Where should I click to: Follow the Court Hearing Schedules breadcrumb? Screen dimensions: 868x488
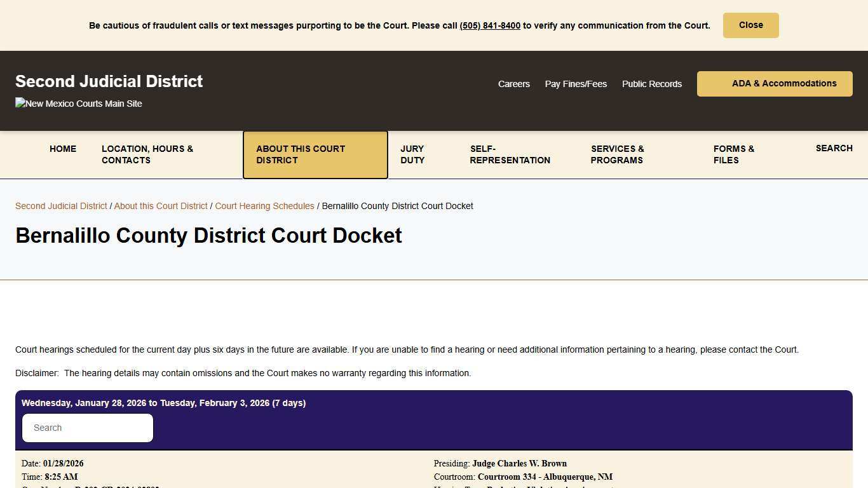click(264, 205)
